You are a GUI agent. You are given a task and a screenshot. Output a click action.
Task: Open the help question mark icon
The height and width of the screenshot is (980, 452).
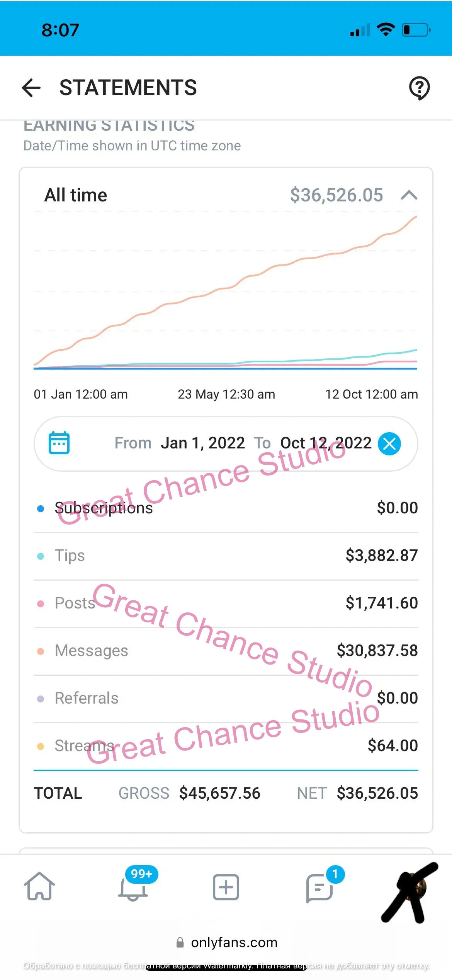tap(419, 88)
